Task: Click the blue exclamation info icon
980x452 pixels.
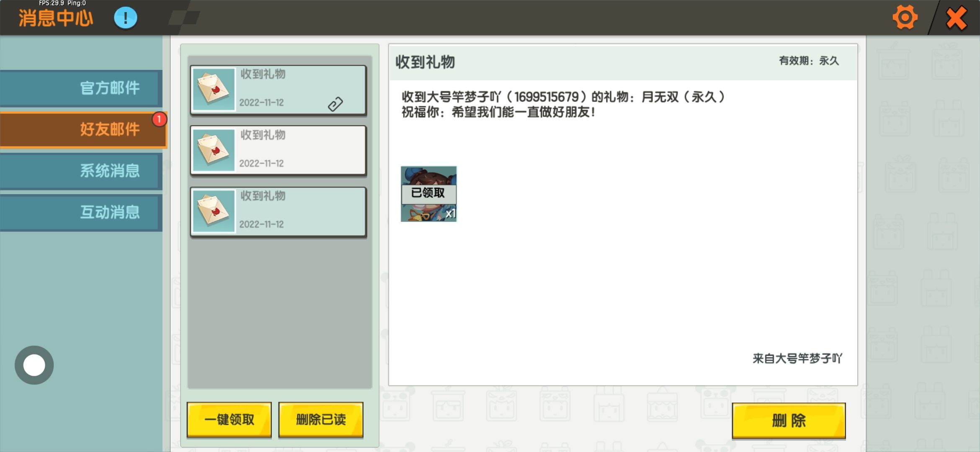Action: (126, 18)
